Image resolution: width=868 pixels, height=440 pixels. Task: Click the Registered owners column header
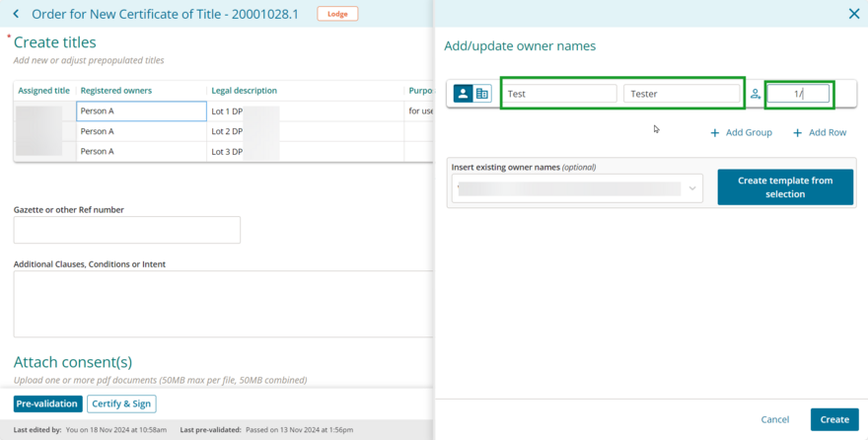(x=141, y=91)
